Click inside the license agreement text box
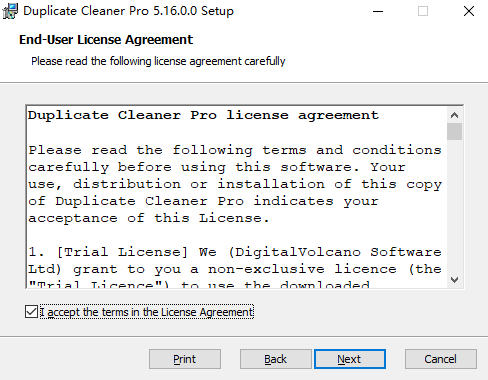Image resolution: width=488 pixels, height=380 pixels. (x=236, y=197)
